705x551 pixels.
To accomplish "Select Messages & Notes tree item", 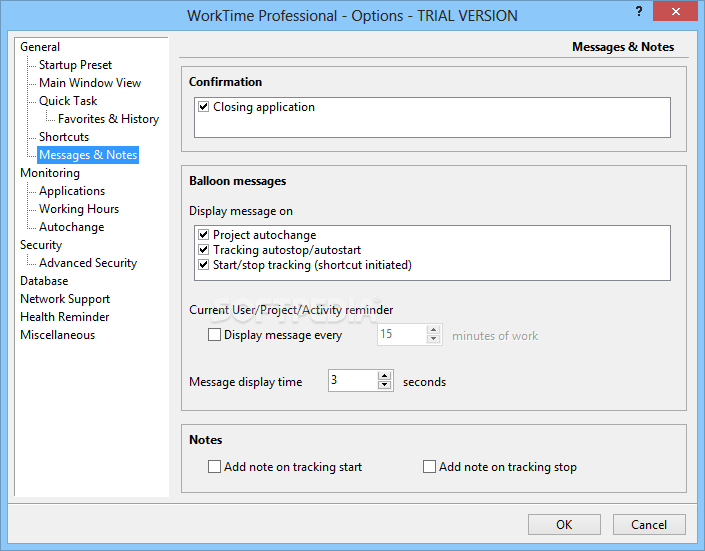I will (x=88, y=155).
